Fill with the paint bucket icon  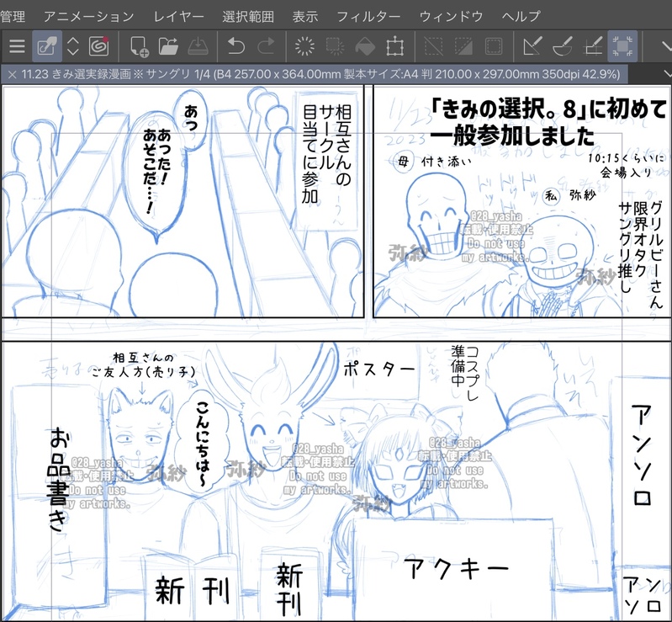point(365,46)
